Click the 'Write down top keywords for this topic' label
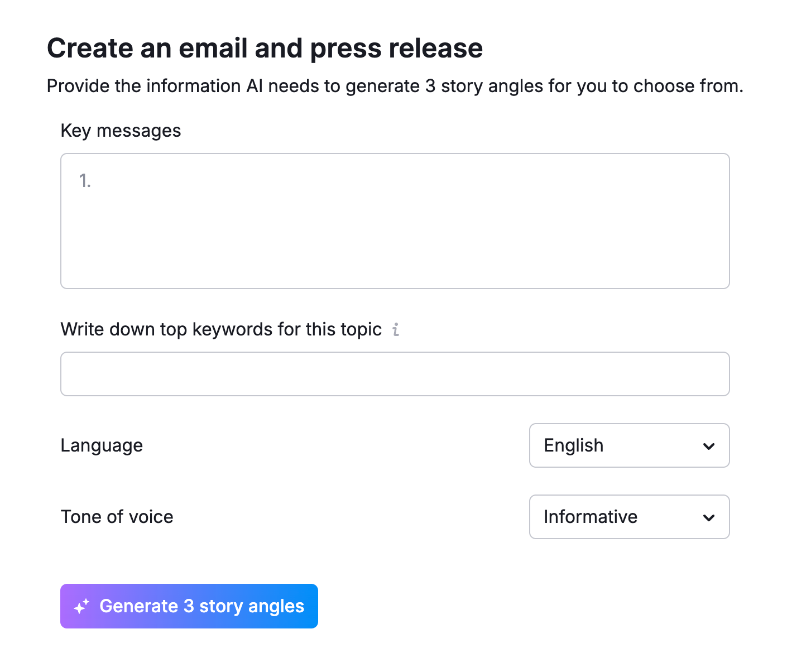This screenshot has height=672, width=787. coord(221,329)
